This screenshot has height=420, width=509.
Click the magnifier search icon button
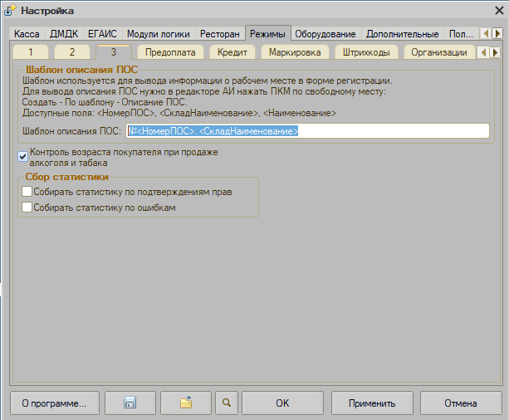click(x=226, y=403)
